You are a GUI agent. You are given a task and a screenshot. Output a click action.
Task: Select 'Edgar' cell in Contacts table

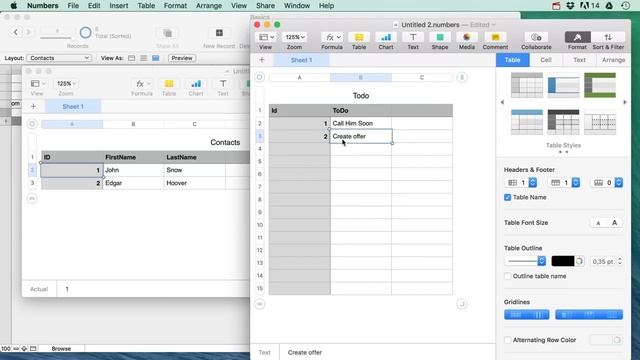coord(133,183)
